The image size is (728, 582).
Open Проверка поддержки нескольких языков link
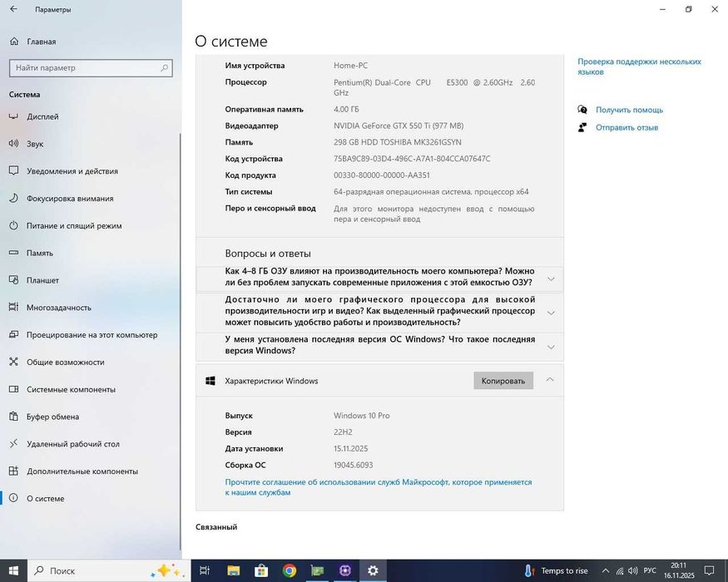[x=639, y=67]
